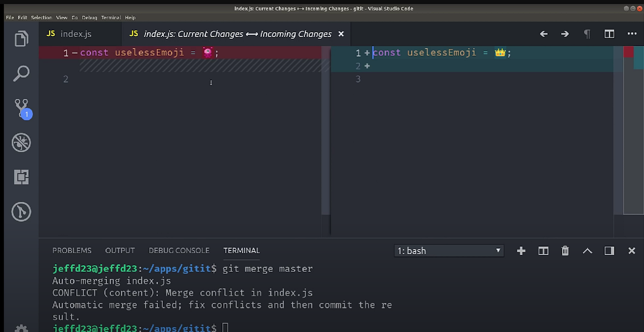The width and height of the screenshot is (644, 332).
Task: Open the Terminal menu in the menu bar
Action: click(x=111, y=17)
